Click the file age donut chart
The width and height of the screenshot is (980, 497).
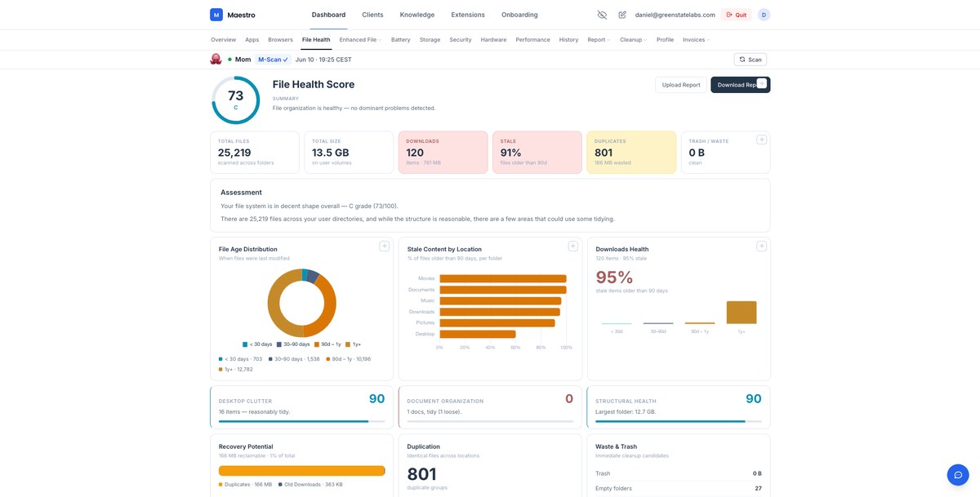[x=301, y=303]
